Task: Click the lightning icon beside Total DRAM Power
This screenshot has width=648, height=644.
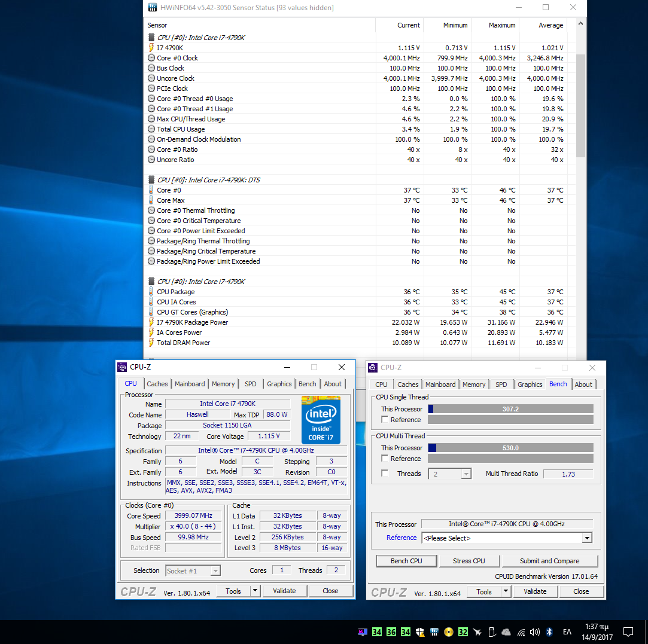Action: point(151,343)
